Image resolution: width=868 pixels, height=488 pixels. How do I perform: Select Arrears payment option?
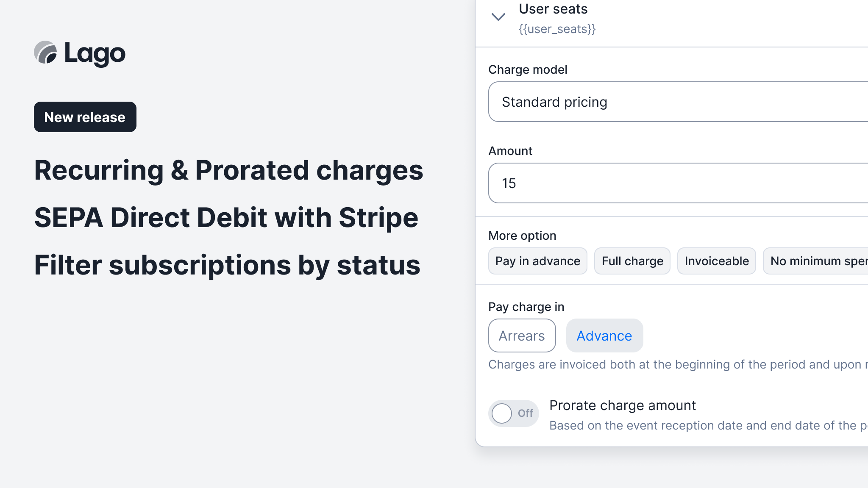(x=522, y=335)
